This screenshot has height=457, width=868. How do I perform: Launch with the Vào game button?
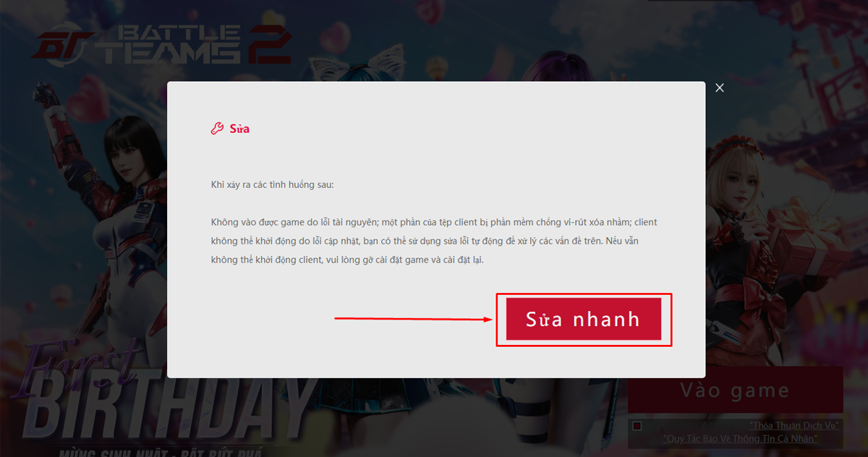(735, 390)
